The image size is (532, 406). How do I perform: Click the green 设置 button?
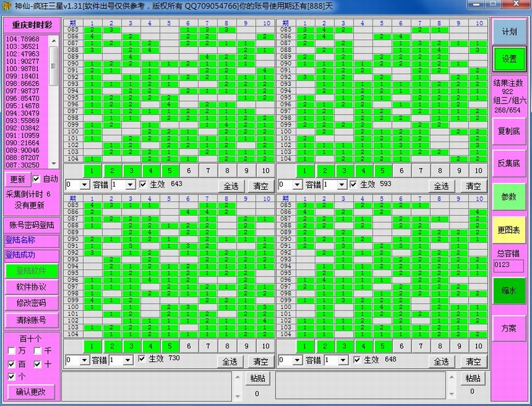coord(509,59)
